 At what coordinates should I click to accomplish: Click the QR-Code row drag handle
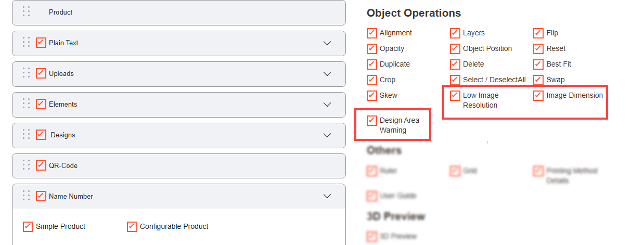click(x=27, y=165)
